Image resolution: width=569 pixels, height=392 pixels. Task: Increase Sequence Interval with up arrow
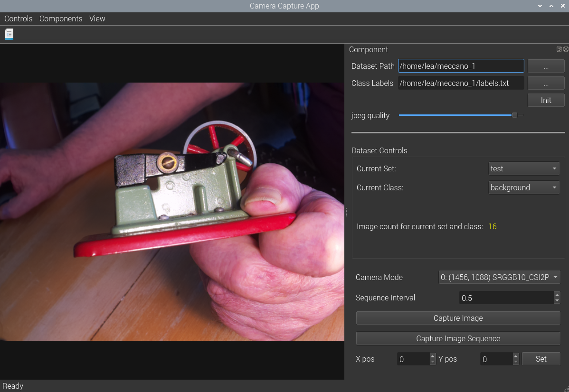coord(557,295)
